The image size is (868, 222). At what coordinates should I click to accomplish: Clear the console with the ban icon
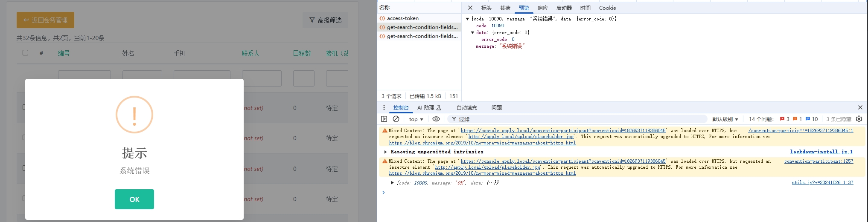(x=396, y=119)
